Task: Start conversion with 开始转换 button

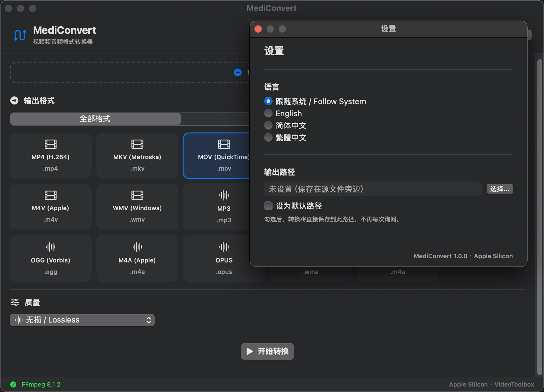Action: coord(267,352)
